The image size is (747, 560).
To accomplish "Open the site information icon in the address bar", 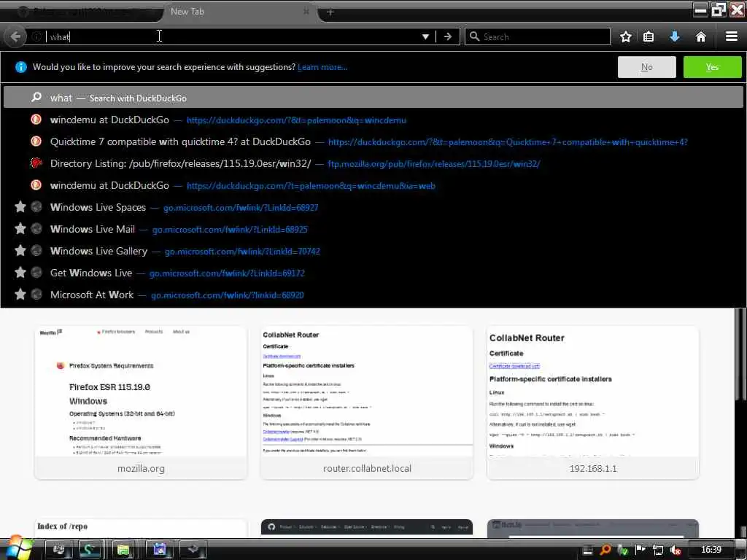I will pos(36,36).
